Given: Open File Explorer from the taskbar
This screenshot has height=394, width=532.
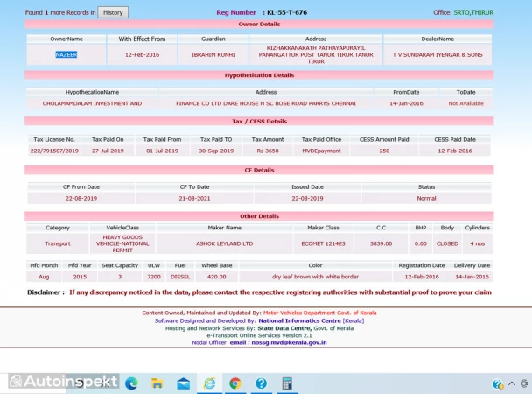Looking at the screenshot, I should tap(157, 383).
